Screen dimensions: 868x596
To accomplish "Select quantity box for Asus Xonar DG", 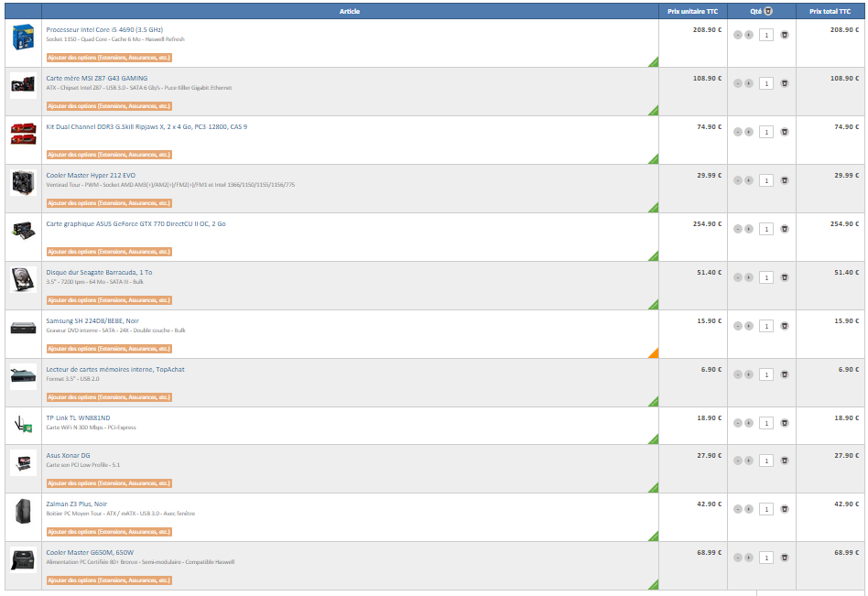I will point(766,461).
